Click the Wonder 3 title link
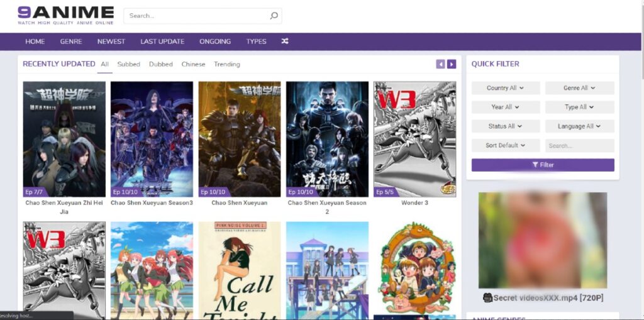Image resolution: width=644 pixels, height=320 pixels. point(415,202)
